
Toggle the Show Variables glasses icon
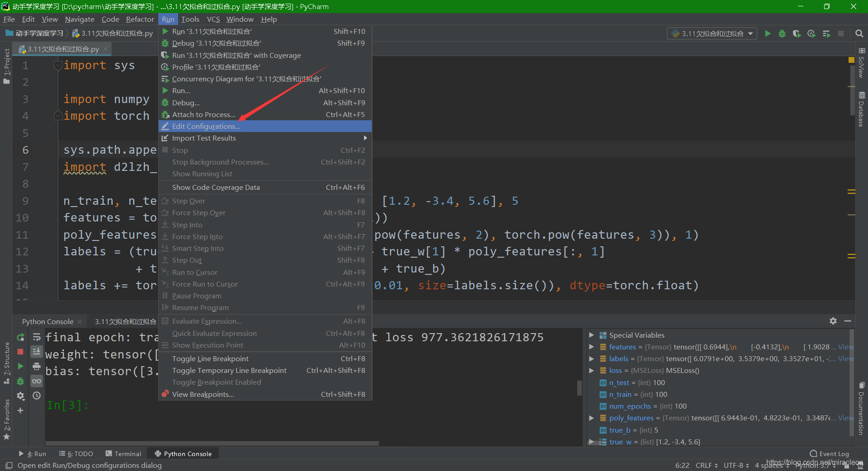pos(36,381)
